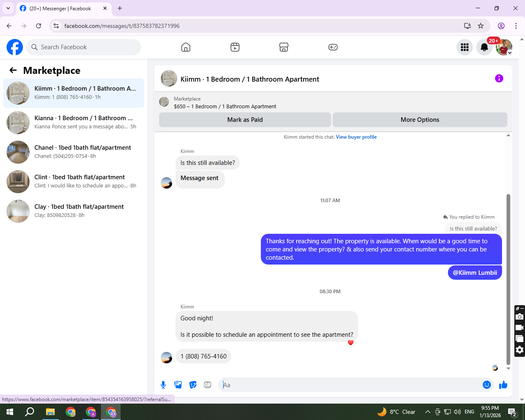The image size is (525, 420).
Task: Attach a photo using the image icon
Action: pyautogui.click(x=178, y=385)
